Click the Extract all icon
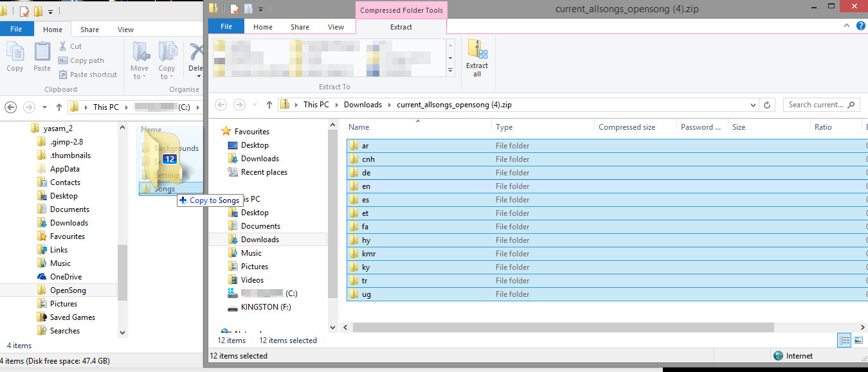 (477, 58)
